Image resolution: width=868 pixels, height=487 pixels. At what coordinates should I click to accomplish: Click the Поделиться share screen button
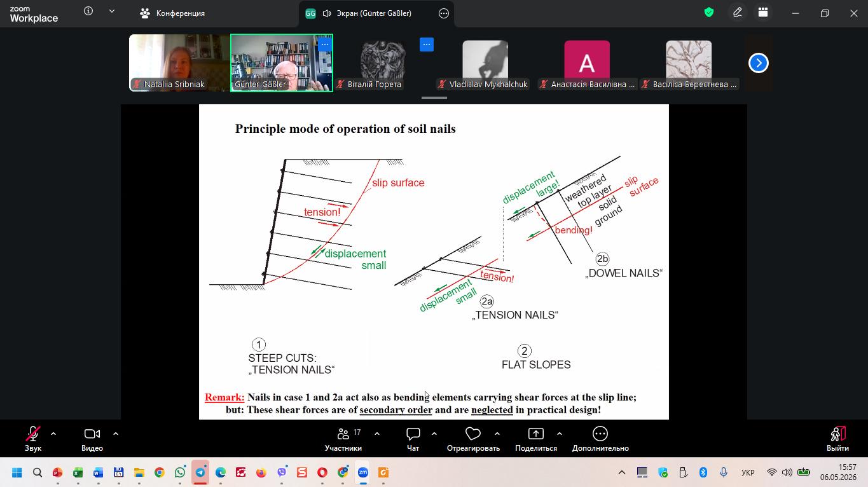click(x=536, y=439)
